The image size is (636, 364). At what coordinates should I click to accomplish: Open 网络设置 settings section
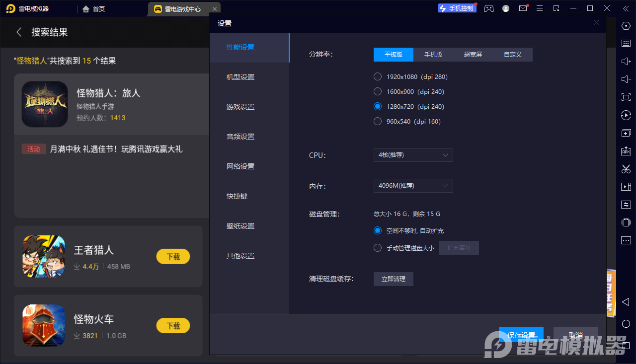pyautogui.click(x=249, y=166)
